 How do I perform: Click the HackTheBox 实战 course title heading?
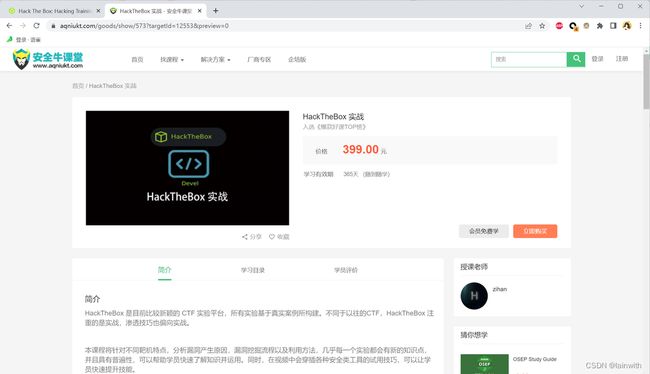tap(333, 117)
